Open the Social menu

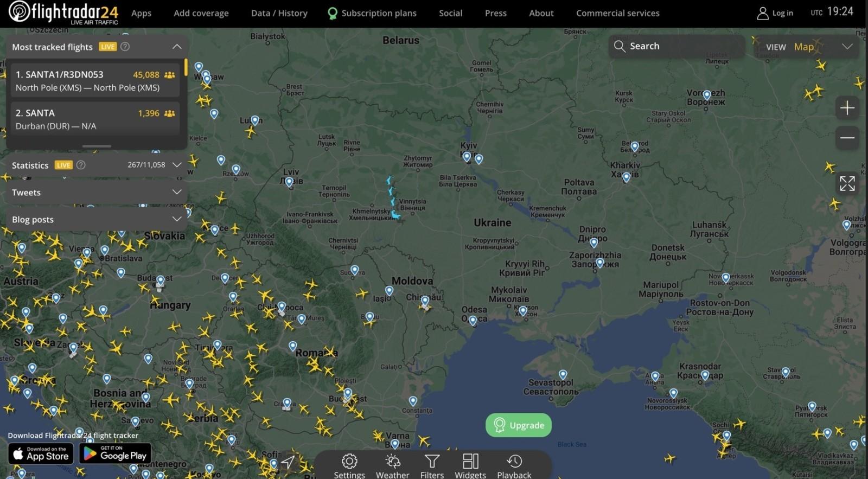[x=450, y=13]
